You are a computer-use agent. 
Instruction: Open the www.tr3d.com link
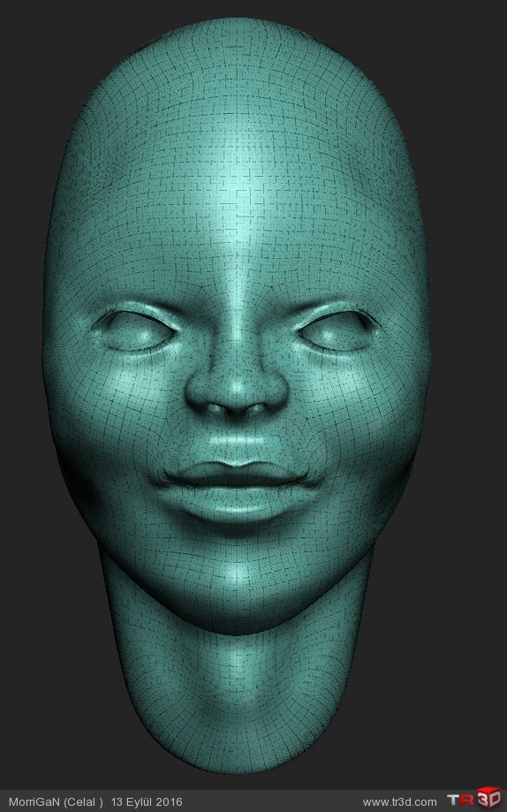(x=400, y=802)
